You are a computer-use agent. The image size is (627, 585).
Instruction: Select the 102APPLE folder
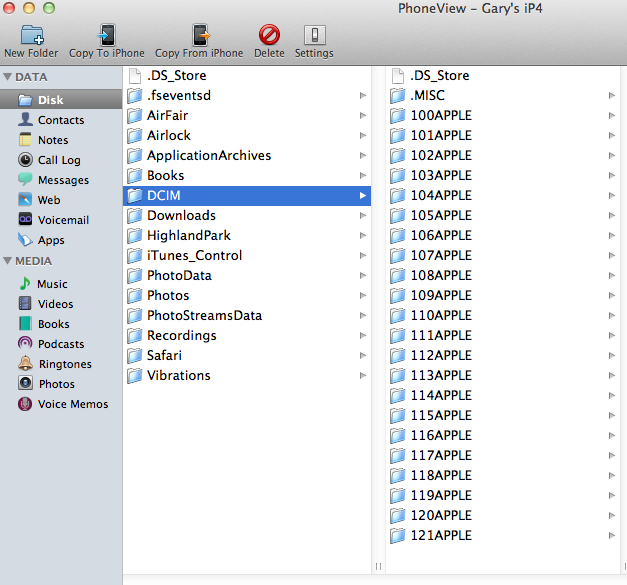point(503,156)
